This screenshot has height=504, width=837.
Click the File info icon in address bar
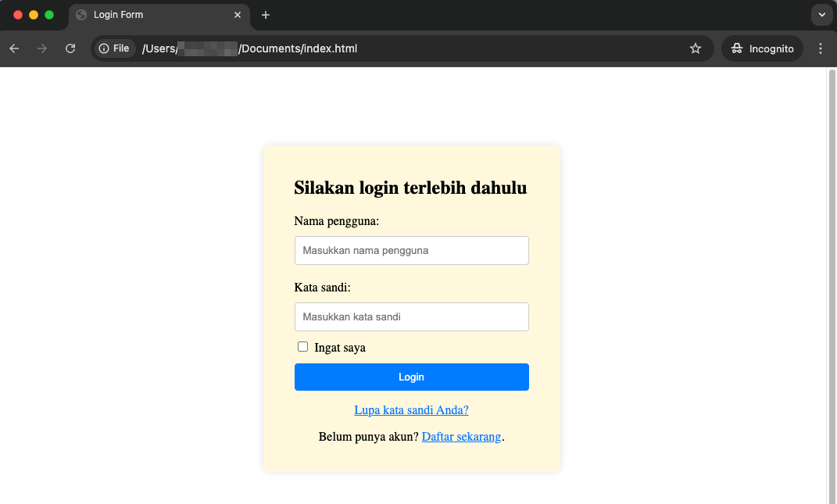102,48
